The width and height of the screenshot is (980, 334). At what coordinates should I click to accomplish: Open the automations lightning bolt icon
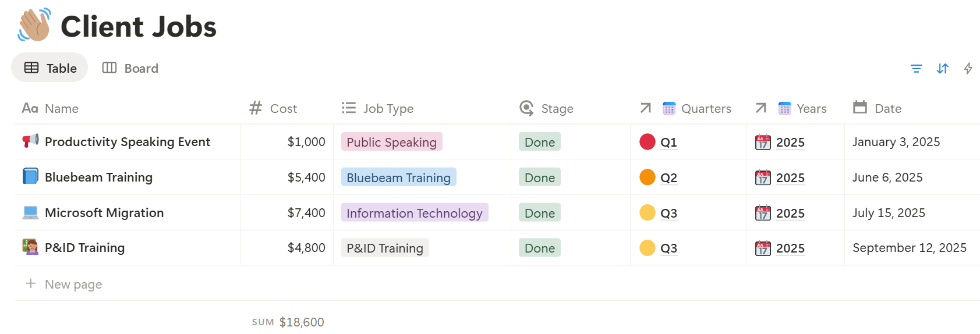pos(968,69)
